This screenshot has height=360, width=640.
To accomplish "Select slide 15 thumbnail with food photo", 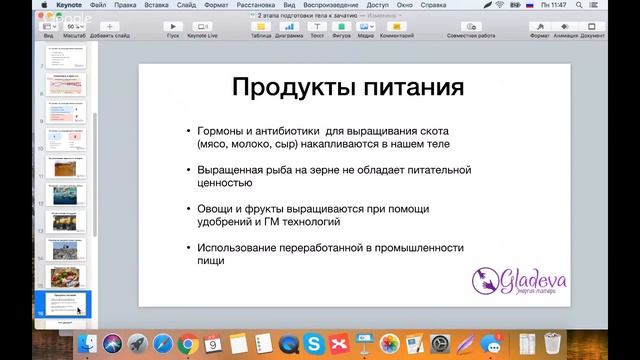I will 66,277.
